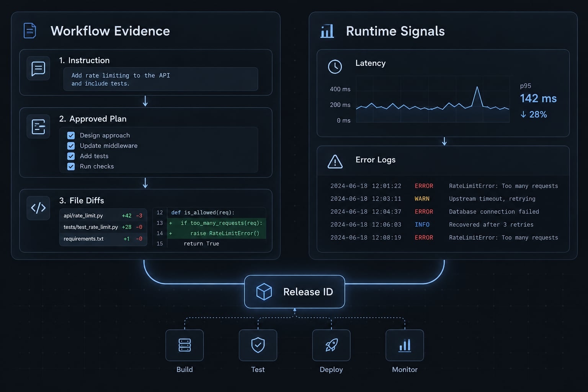Click the 142 ms p95 value
Viewport: 588px width, 392px height.
(538, 98)
